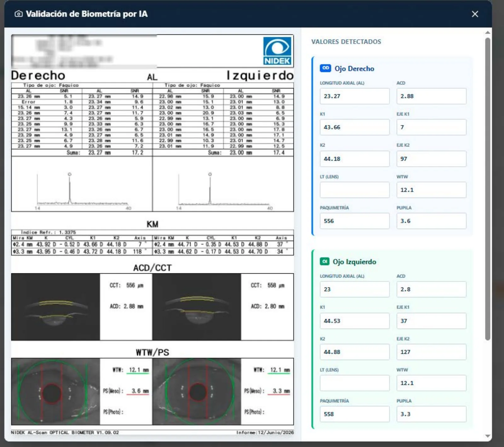Click the right eye Longitud Axial field
The height and width of the screenshot is (447, 504).
click(355, 96)
